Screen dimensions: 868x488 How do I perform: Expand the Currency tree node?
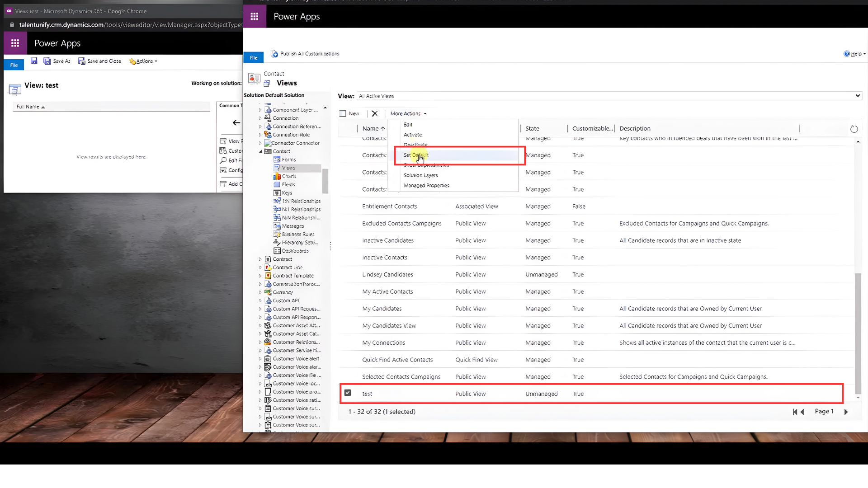point(260,292)
